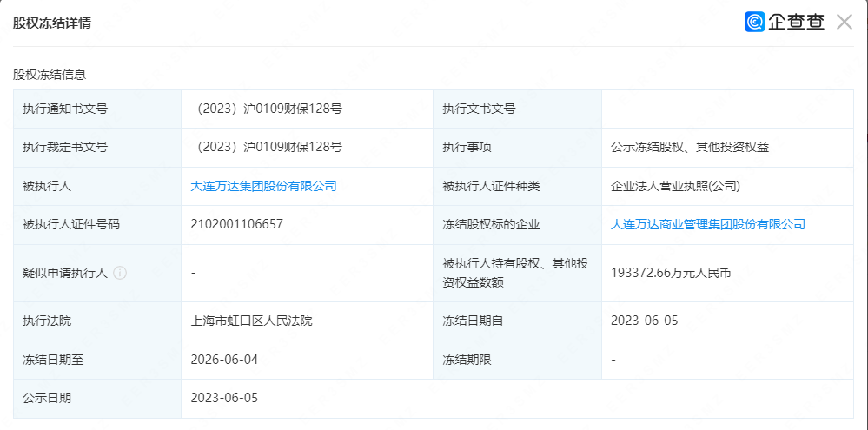
Task: Click the 执行裁定书文号 value （2023）沪0109财保128号
Action: coord(266,147)
